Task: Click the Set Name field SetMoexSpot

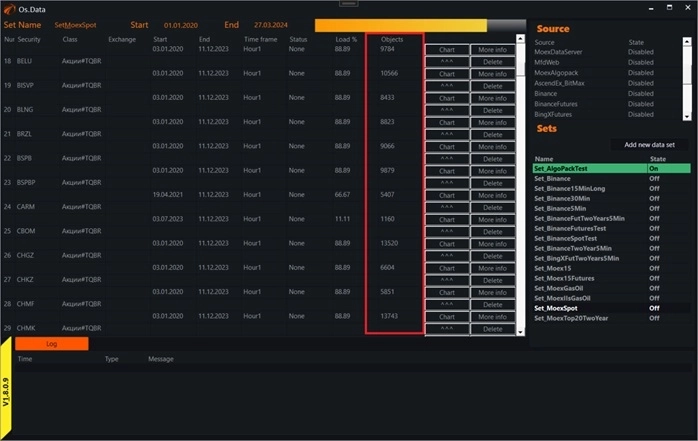Action: 75,24
